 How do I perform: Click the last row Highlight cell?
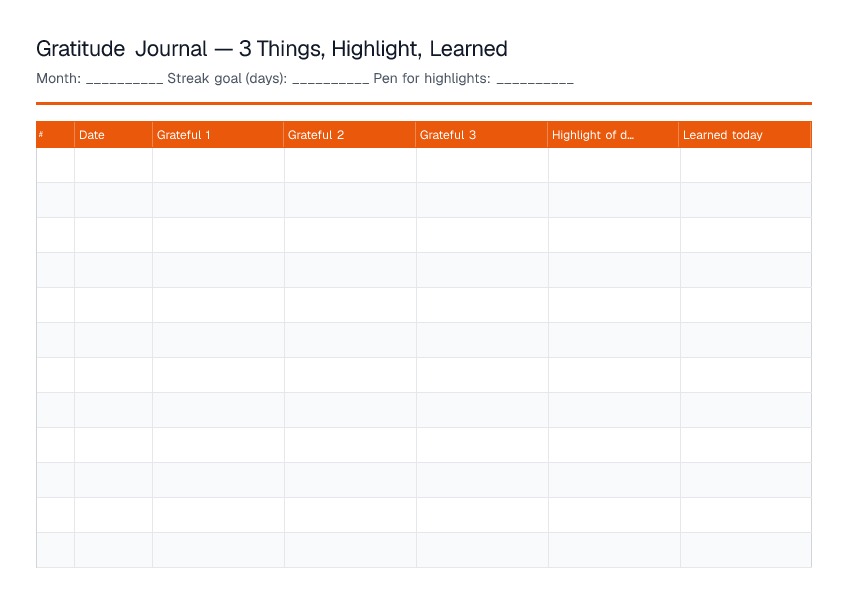coord(614,550)
